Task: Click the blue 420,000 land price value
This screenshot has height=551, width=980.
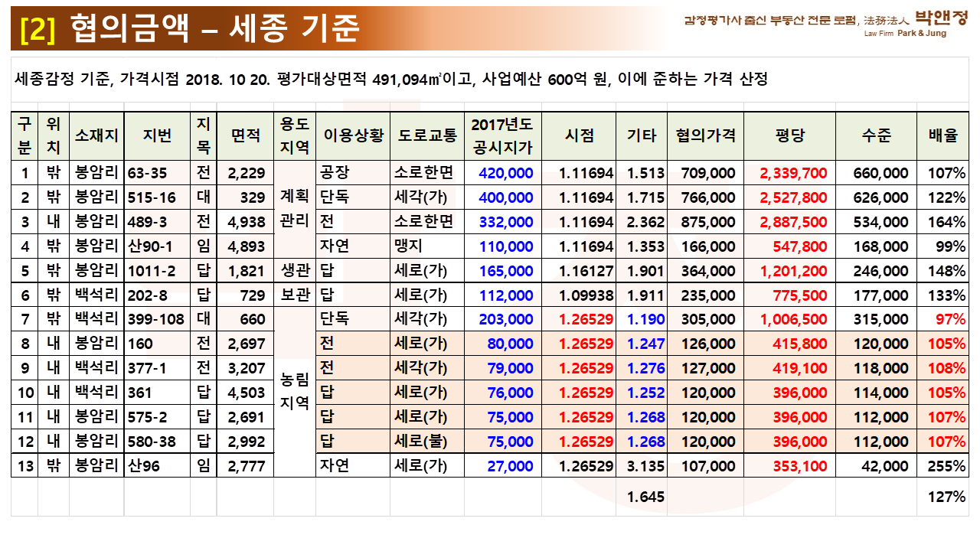Action: point(505,173)
